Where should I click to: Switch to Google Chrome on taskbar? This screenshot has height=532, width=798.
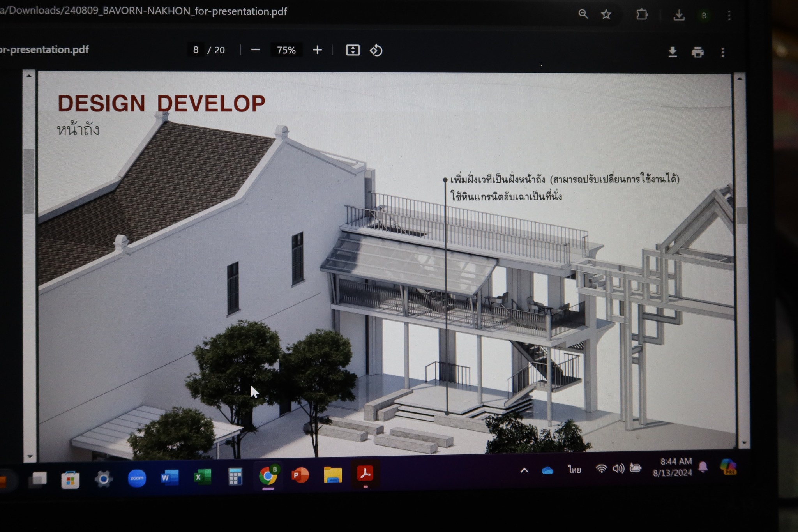tap(268, 475)
